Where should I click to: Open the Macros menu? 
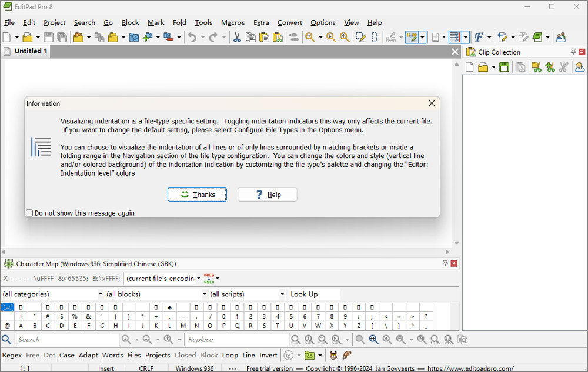(x=233, y=22)
